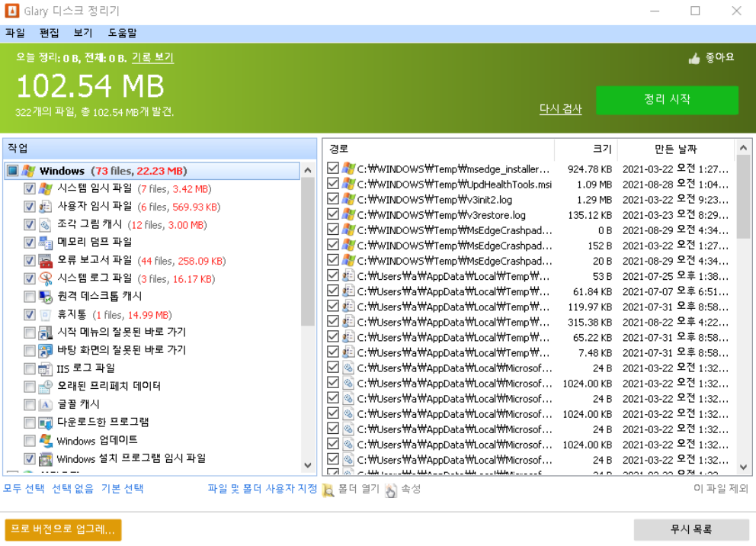The image size is (756, 546).
Task: Click 모두 선택 link
Action: 24,489
